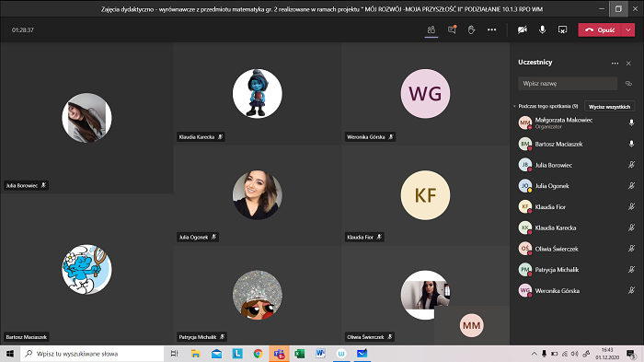This screenshot has height=362, width=644.
Task: Turn the camera on
Action: (522, 30)
